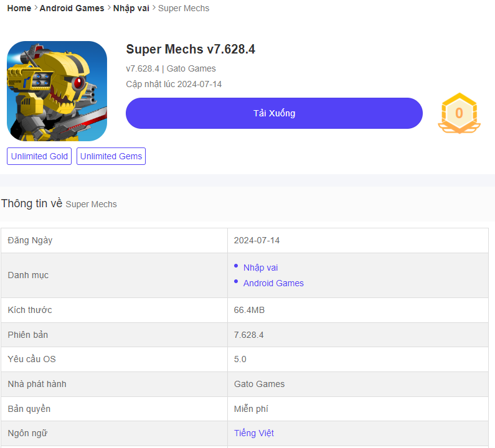
Task: Select the Unlimited Gold tag
Action: coord(39,156)
